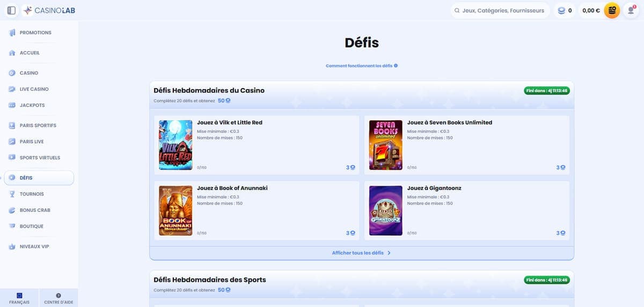Open the Niveaux VIP crown icon
The height and width of the screenshot is (307, 644).
tap(12, 247)
